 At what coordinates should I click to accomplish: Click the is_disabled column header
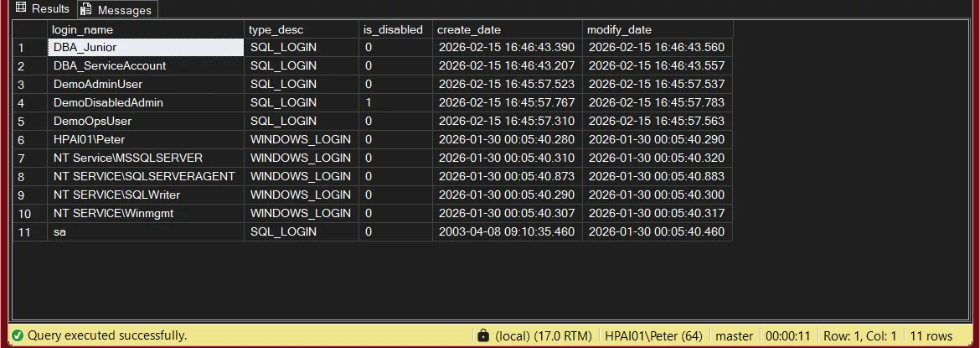[x=395, y=29]
